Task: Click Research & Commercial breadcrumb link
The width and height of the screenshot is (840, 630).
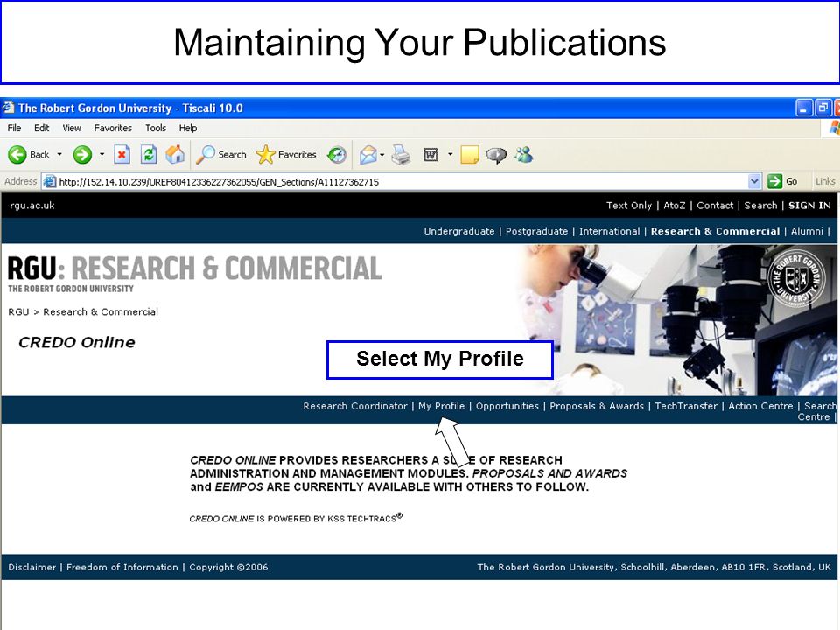Action: [101, 311]
